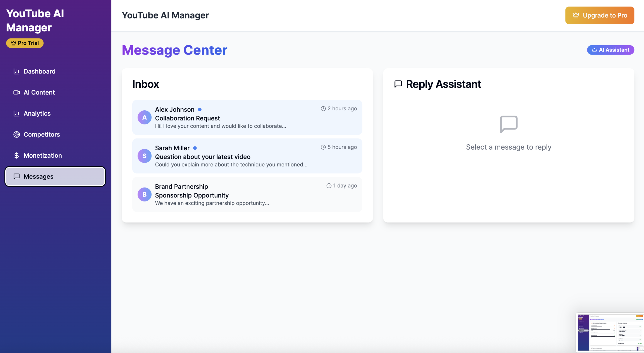
Task: Click the Upgrade to Pro button
Action: coord(600,15)
